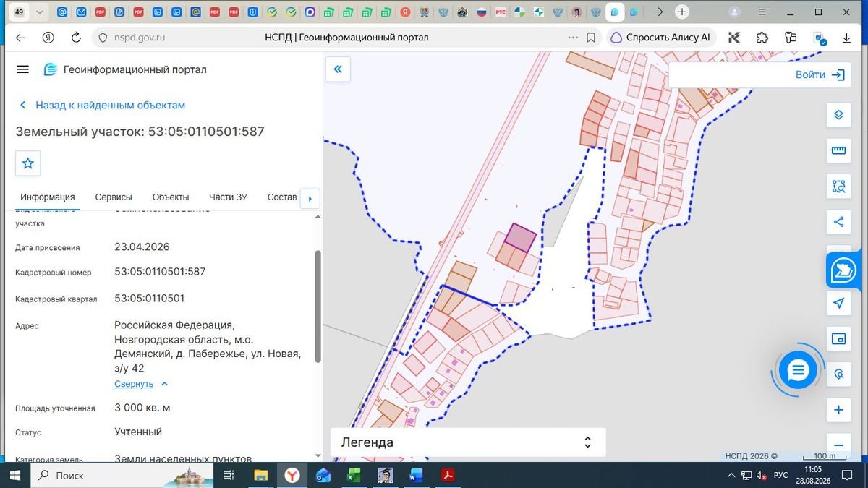Click the date value 23.04.2026

coord(142,247)
